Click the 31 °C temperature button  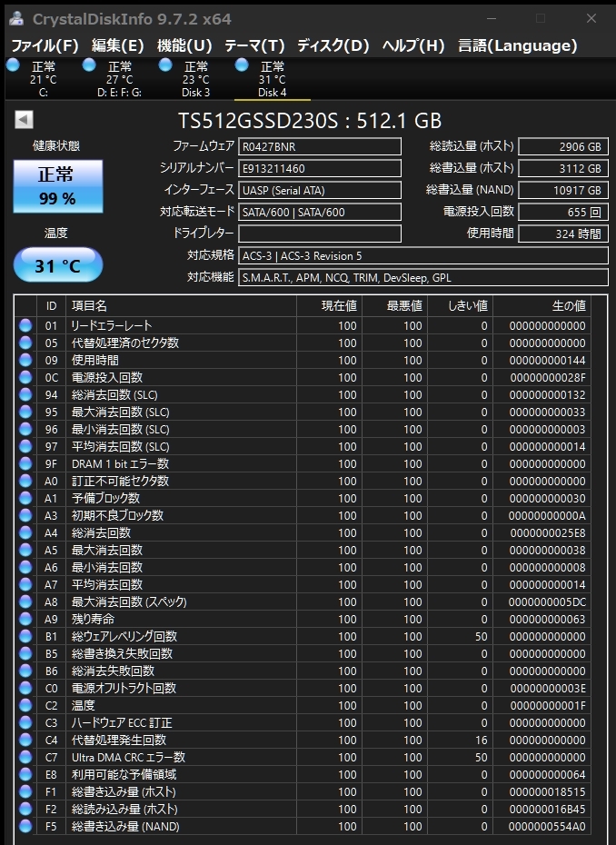pyautogui.click(x=57, y=265)
